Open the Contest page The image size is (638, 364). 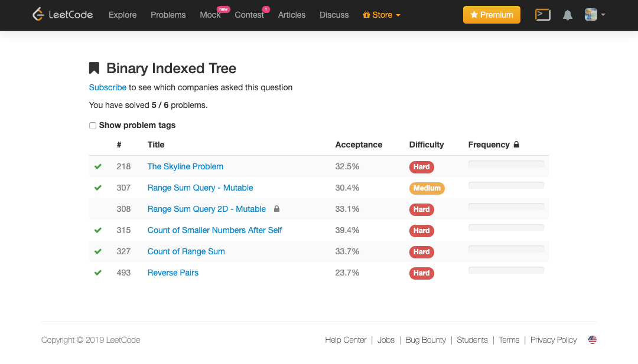coord(249,15)
